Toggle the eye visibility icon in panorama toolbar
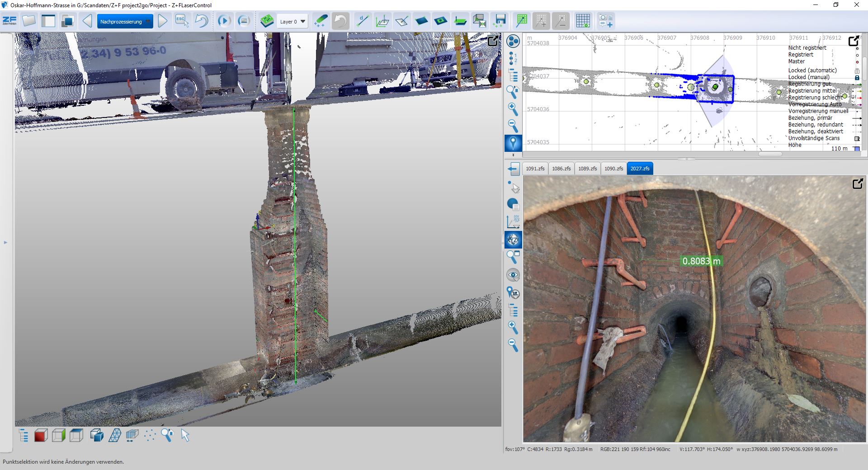868x470 pixels. (513, 275)
